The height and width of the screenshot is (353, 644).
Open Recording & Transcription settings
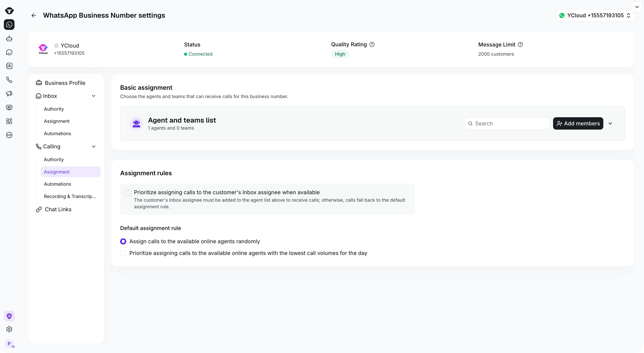click(x=70, y=196)
